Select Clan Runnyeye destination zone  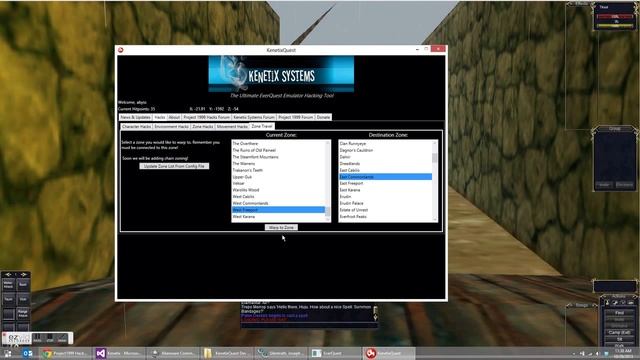pyautogui.click(x=385, y=144)
